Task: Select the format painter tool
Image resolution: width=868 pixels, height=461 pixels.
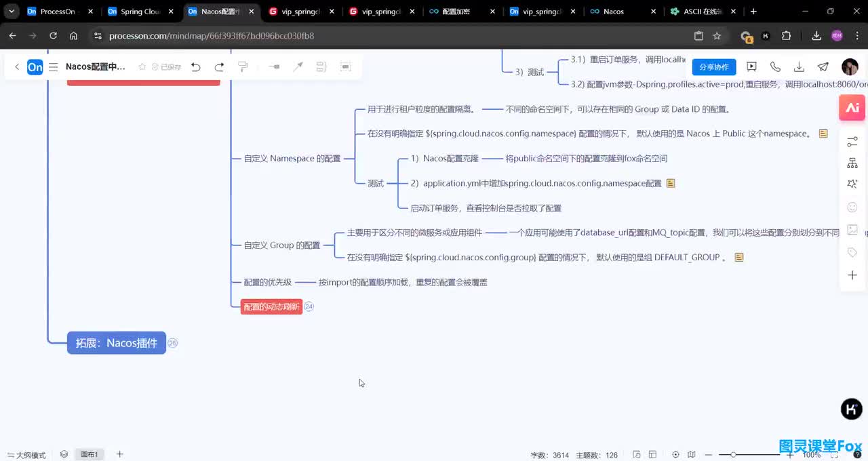Action: click(x=243, y=66)
